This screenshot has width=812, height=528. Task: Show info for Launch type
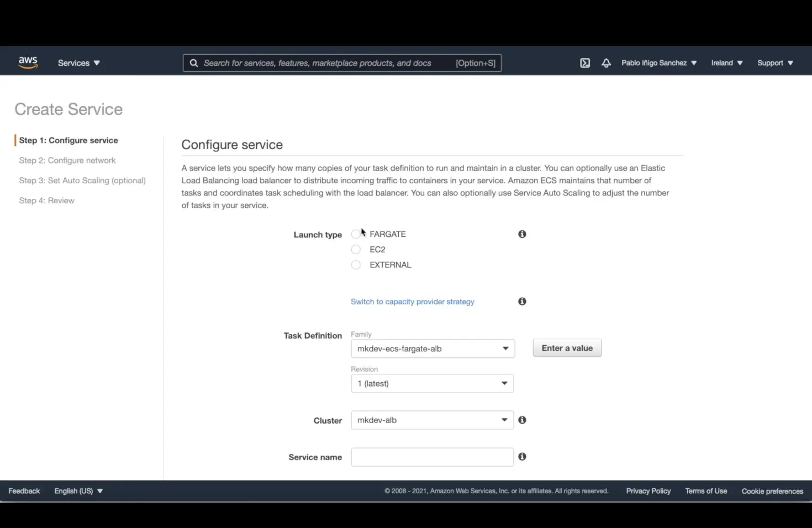coord(522,234)
